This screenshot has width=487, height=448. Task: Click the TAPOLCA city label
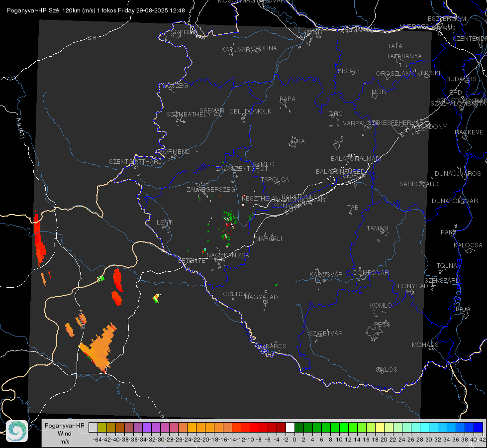coord(275,179)
